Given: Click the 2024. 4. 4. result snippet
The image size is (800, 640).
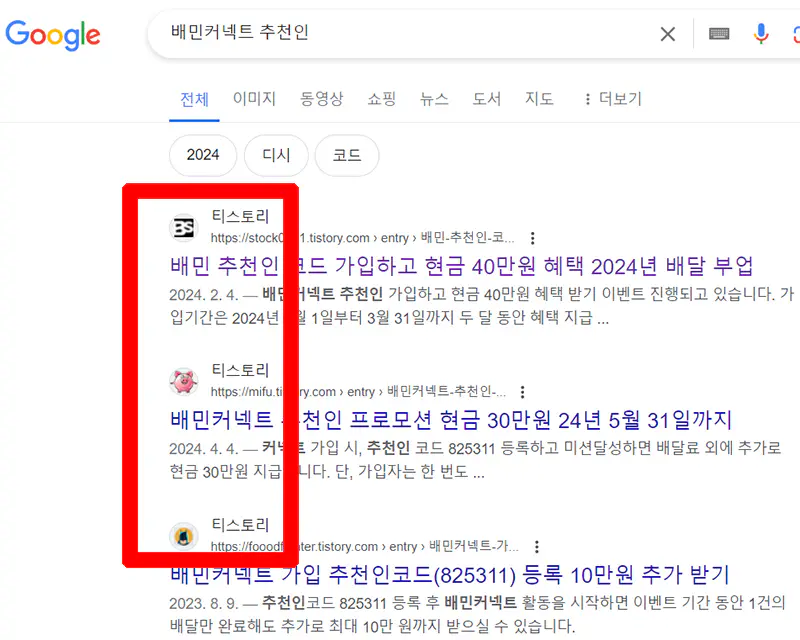Looking at the screenshot, I should click(x=475, y=459).
